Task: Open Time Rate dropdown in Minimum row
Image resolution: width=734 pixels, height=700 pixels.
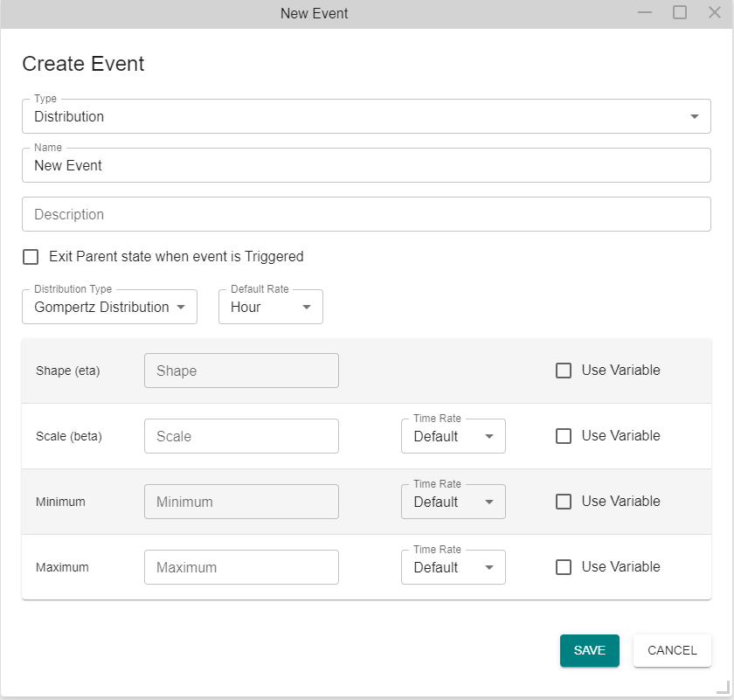Action: coord(454,502)
